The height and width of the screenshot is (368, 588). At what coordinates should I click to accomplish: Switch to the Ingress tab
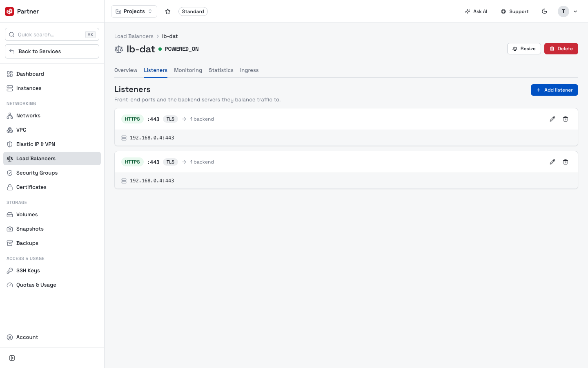(x=249, y=70)
